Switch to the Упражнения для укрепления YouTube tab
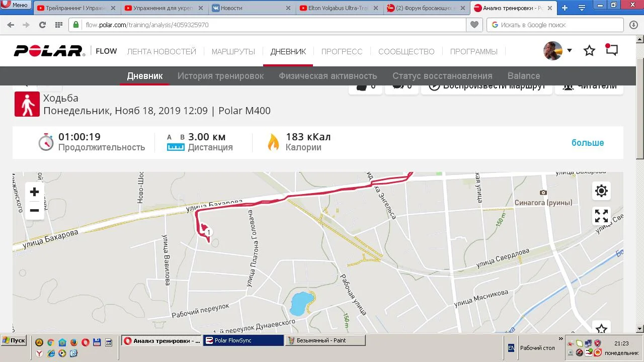644x362 pixels. pyautogui.click(x=164, y=8)
